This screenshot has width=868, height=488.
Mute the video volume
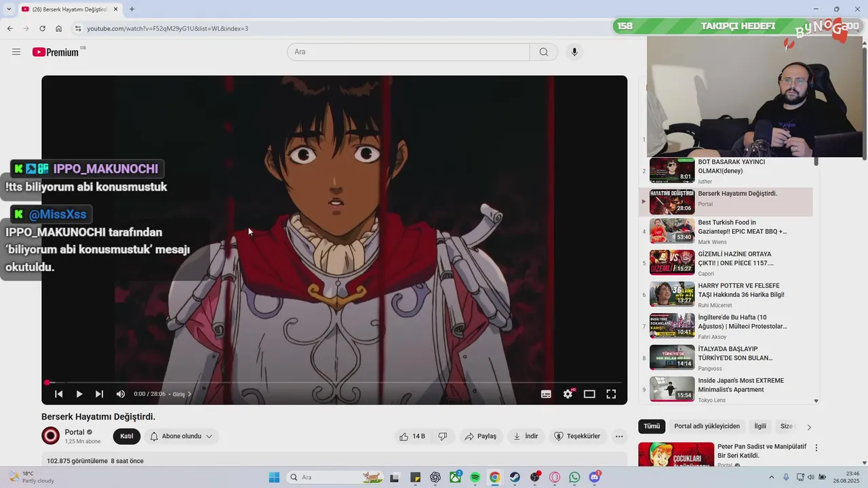point(121,394)
